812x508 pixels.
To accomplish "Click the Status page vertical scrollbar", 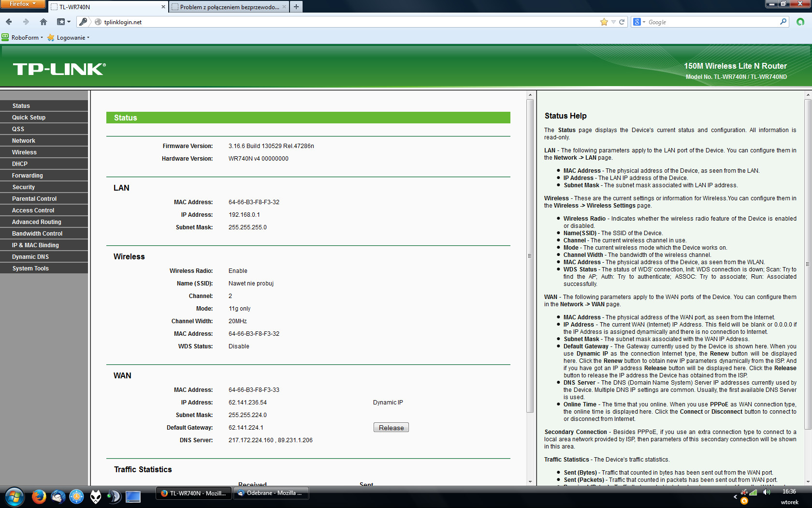I will point(530,255).
